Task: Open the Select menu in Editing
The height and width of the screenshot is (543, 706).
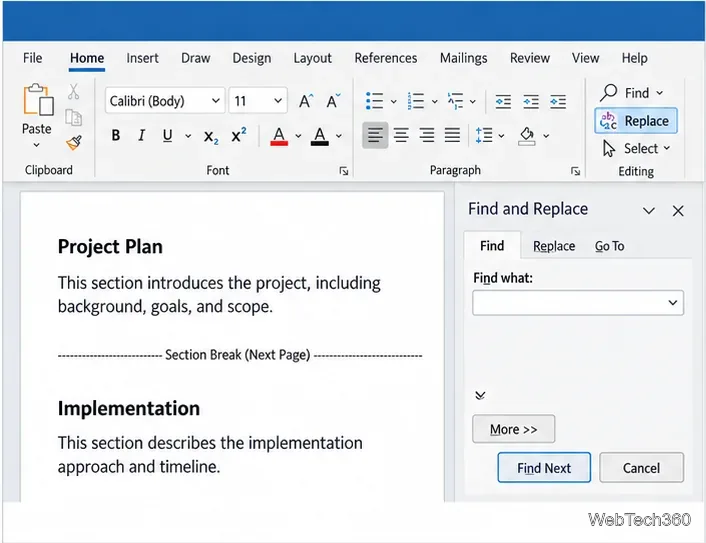Action: click(x=637, y=148)
